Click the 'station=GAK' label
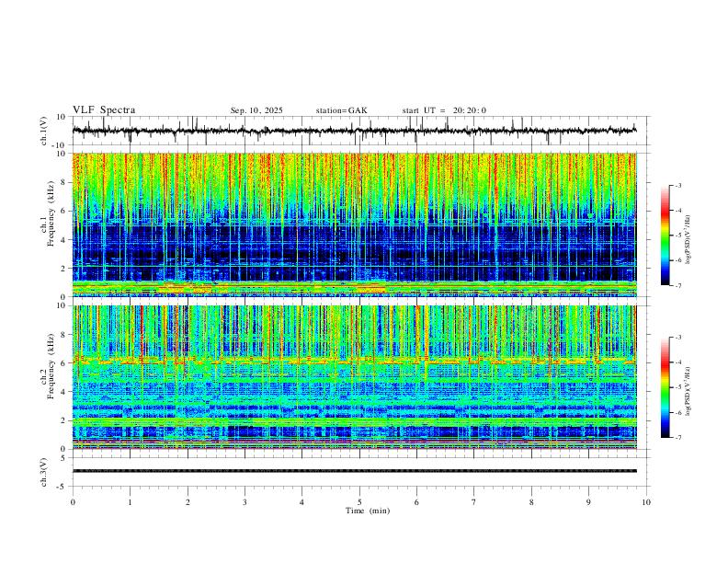Viewport: 728px width, 563px height. point(341,110)
